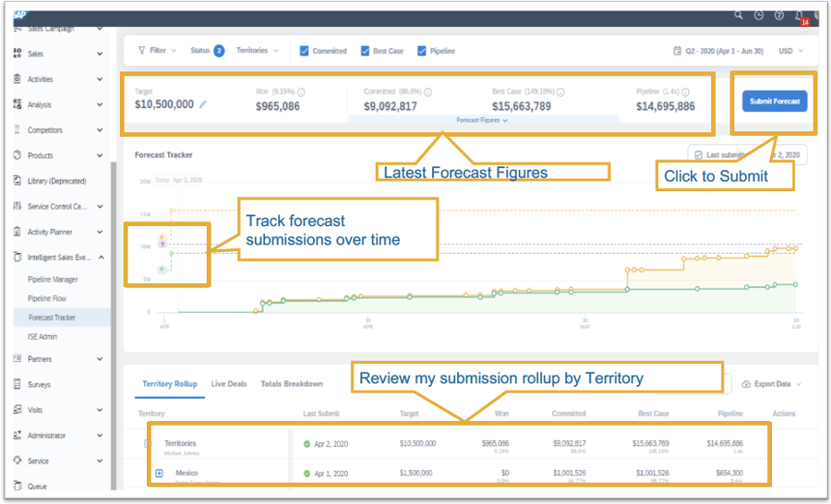Image resolution: width=831 pixels, height=504 pixels.
Task: Expand the Mexico territory row plus box
Action: pyautogui.click(x=159, y=473)
